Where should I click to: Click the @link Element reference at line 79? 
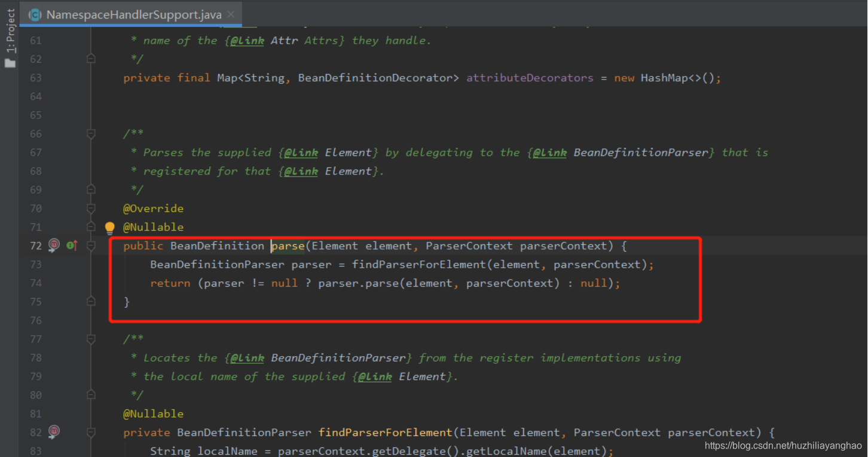[402, 376]
